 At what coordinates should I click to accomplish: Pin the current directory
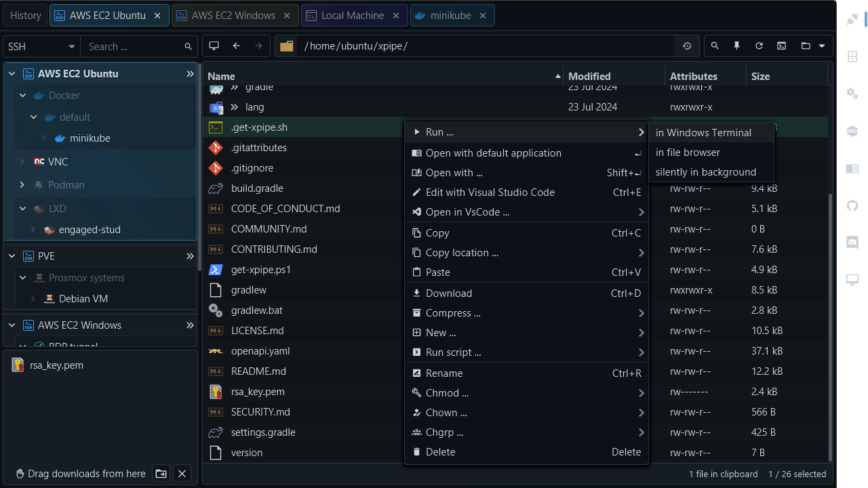(736, 45)
